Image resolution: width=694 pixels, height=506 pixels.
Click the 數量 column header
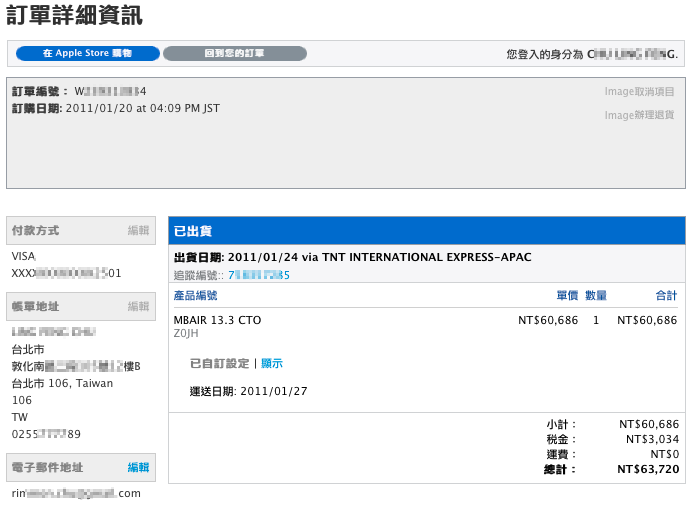(x=596, y=295)
